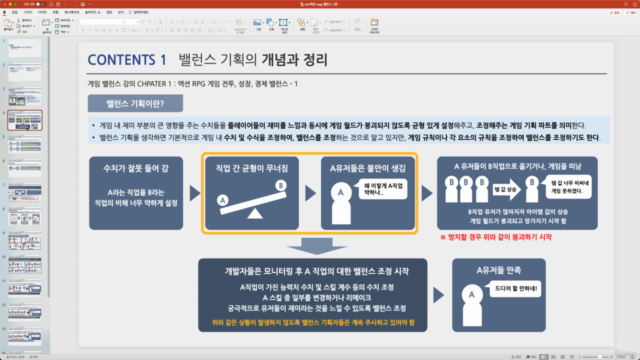The height and width of the screenshot is (360, 640).
Task: Open the 검토 (Review) ribbon tab
Action: click(109, 12)
